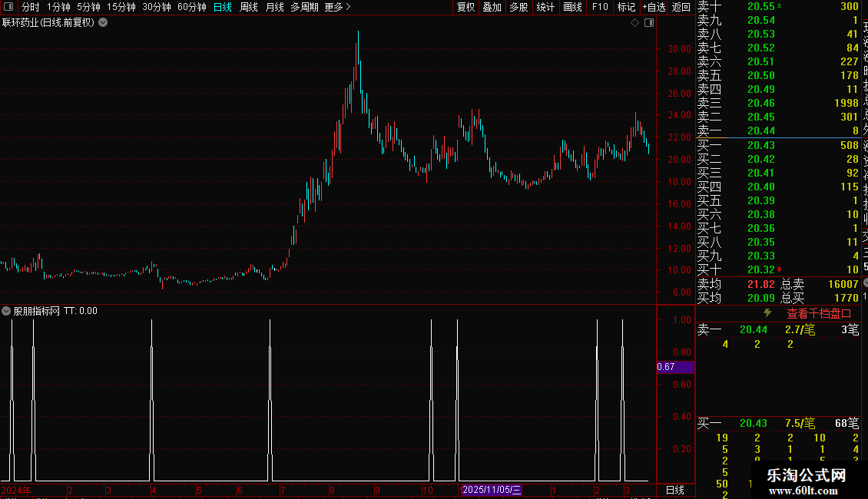This screenshot has height=499, width=868.
Task: Switch to 分时 time-sharing view
Action: 31,7
